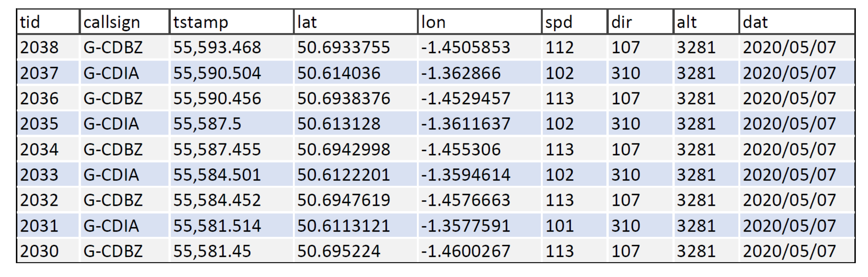
Task: Select the dir column header
Action: coord(640,22)
